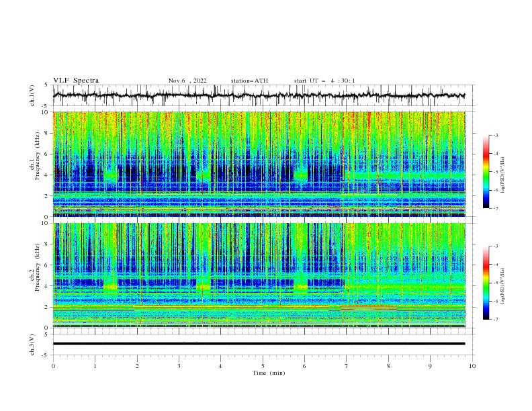Viewport: 532px width, 411px height.
Task: Click the "-7" label on the ch.2 colorbar
Action: click(x=495, y=319)
